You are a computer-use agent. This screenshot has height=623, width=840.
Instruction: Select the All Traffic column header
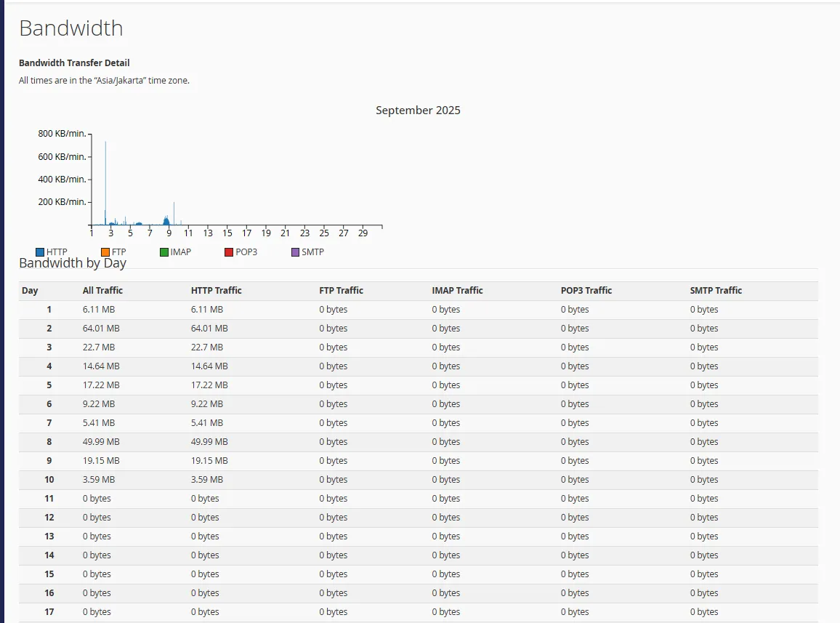pos(102,291)
